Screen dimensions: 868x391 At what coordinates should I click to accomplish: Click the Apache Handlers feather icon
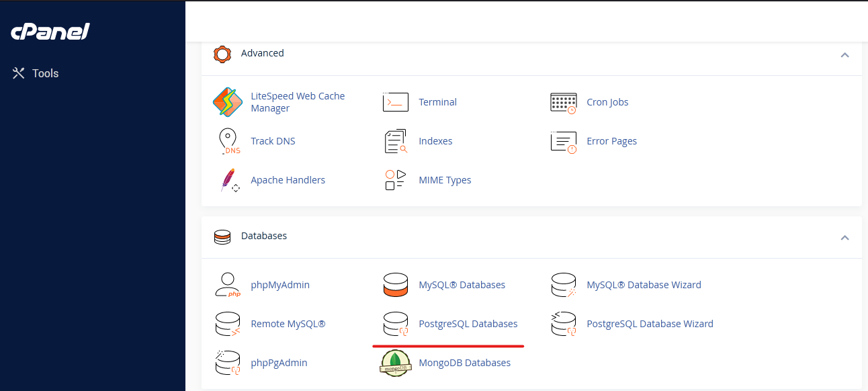click(228, 180)
